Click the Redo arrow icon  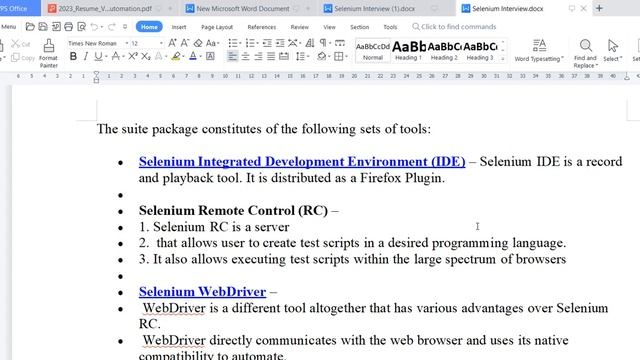tap(111, 27)
